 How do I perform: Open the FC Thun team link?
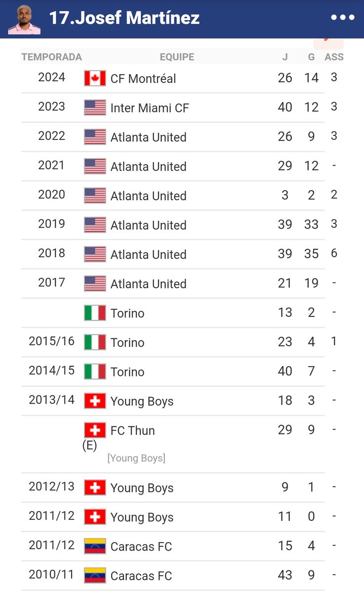[132, 430]
